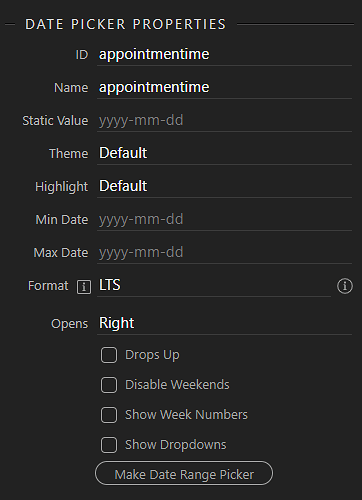Image resolution: width=362 pixels, height=500 pixels.
Task: Click the Max Date input field
Action: click(224, 252)
